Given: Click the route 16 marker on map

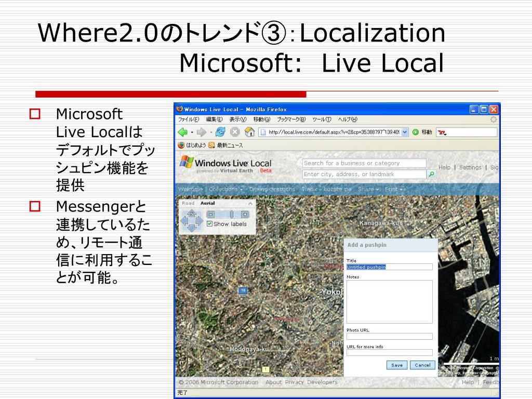Looking at the screenshot, I should click(x=243, y=290).
